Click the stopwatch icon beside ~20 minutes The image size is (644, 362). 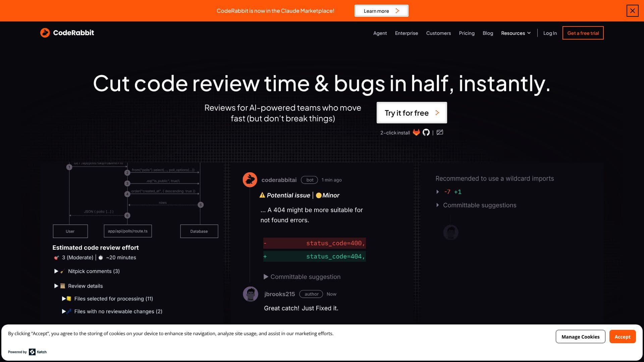[100, 257]
